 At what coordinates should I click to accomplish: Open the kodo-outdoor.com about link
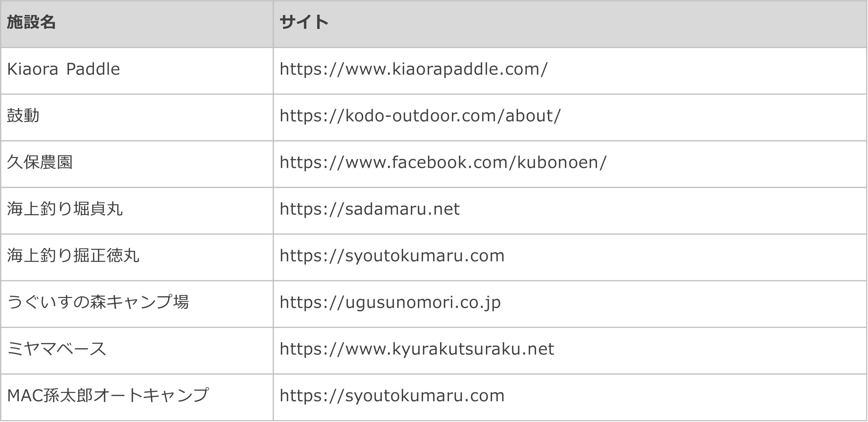point(420,116)
